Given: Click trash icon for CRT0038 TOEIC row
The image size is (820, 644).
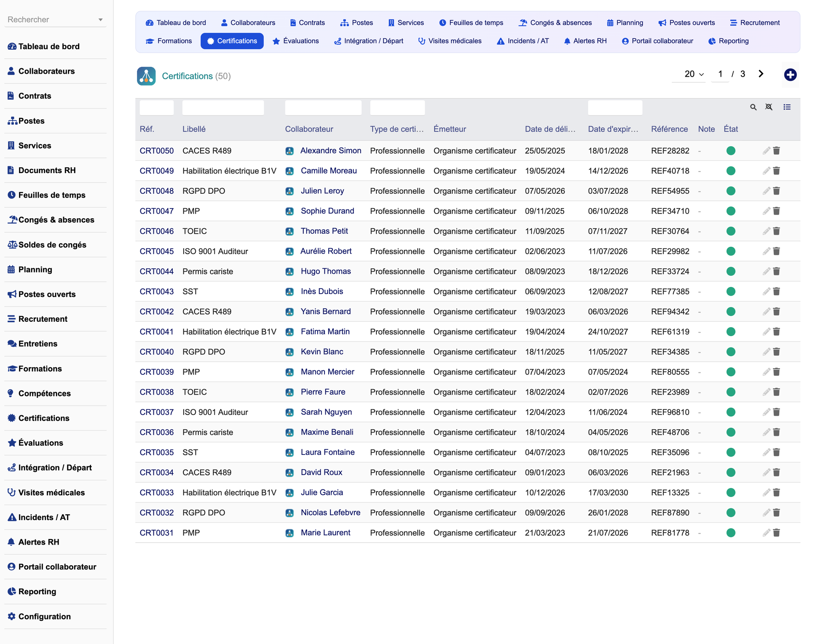Looking at the screenshot, I should 777,392.
